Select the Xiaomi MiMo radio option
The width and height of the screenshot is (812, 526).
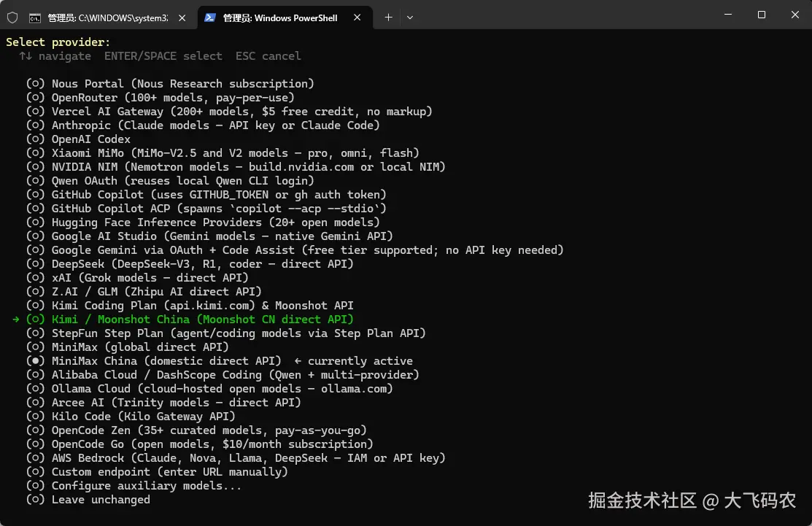[x=35, y=152]
